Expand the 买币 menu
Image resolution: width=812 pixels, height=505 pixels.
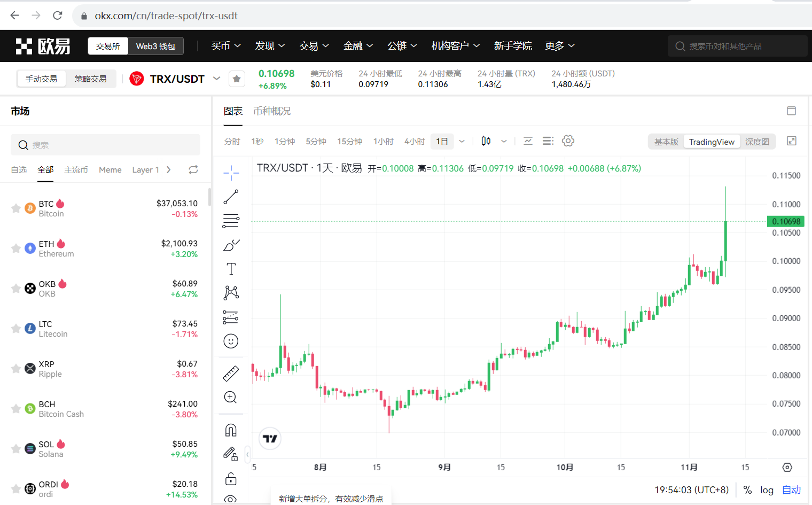226,46
